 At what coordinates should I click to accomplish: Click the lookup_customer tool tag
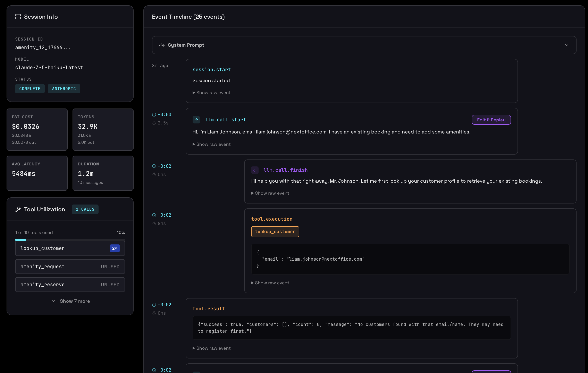point(275,232)
